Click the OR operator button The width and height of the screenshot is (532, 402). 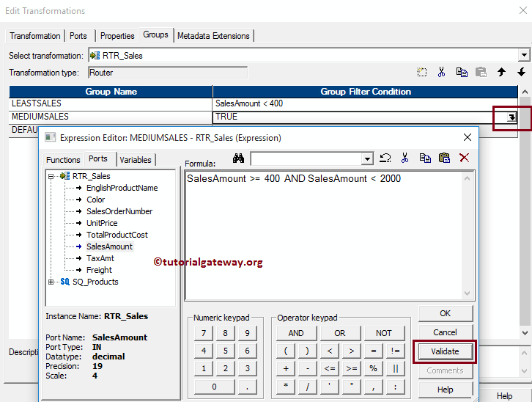(x=340, y=334)
